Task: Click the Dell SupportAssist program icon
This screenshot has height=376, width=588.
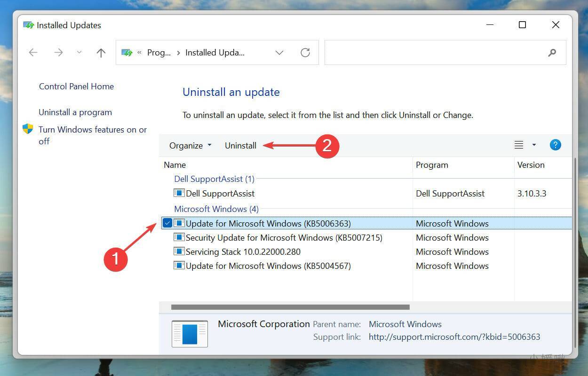Action: [x=179, y=193]
